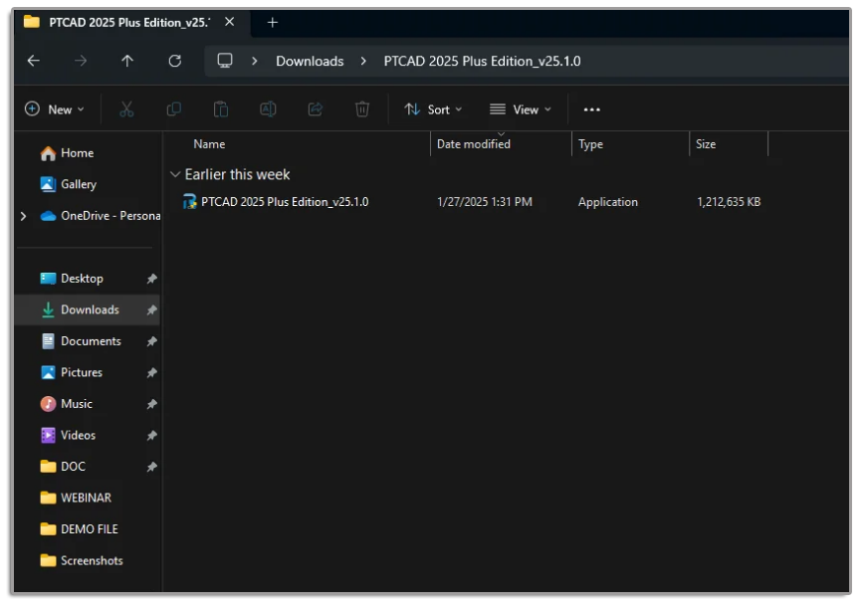Viewport: 868px width, 610px height.
Task: Click the Copy icon in toolbar
Action: 174,109
